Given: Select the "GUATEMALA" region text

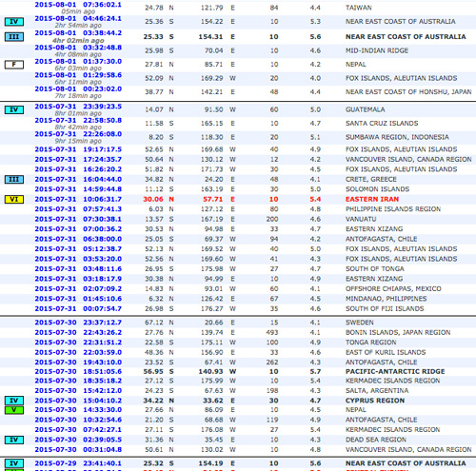Looking at the screenshot, I should 366,109.
